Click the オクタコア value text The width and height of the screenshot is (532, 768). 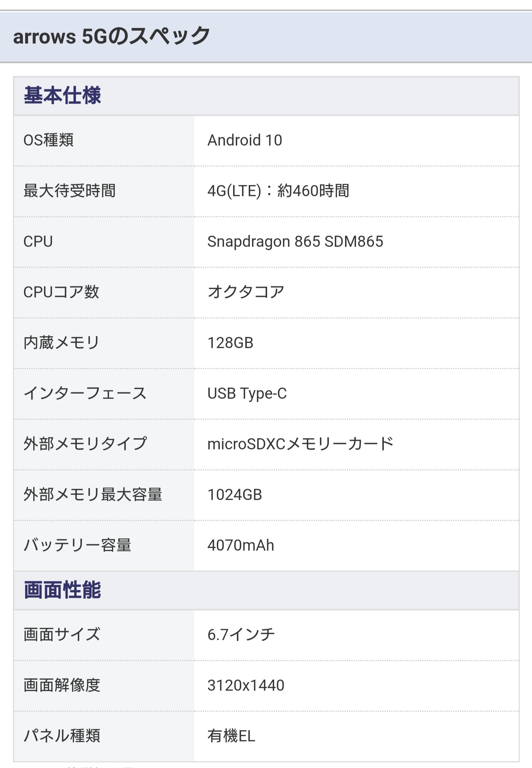(246, 292)
